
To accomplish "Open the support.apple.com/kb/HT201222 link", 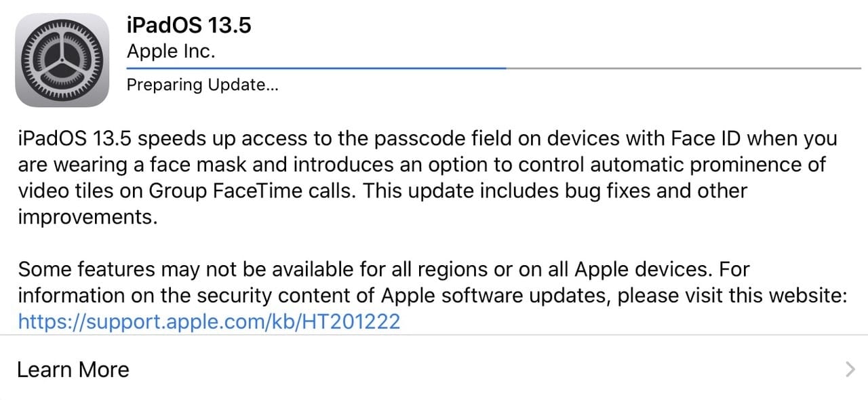I will tap(209, 321).
